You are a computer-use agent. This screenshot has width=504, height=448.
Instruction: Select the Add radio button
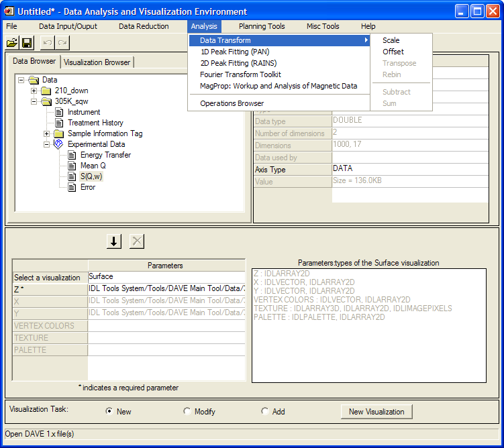[264, 411]
